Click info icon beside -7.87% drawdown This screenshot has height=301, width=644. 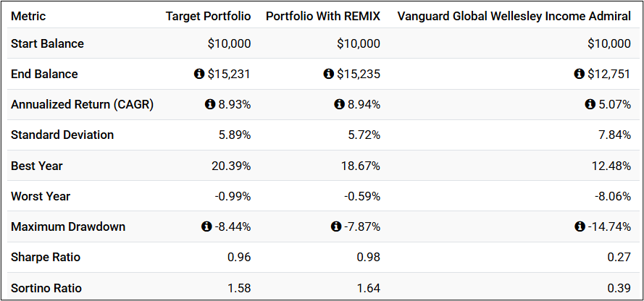tap(335, 226)
